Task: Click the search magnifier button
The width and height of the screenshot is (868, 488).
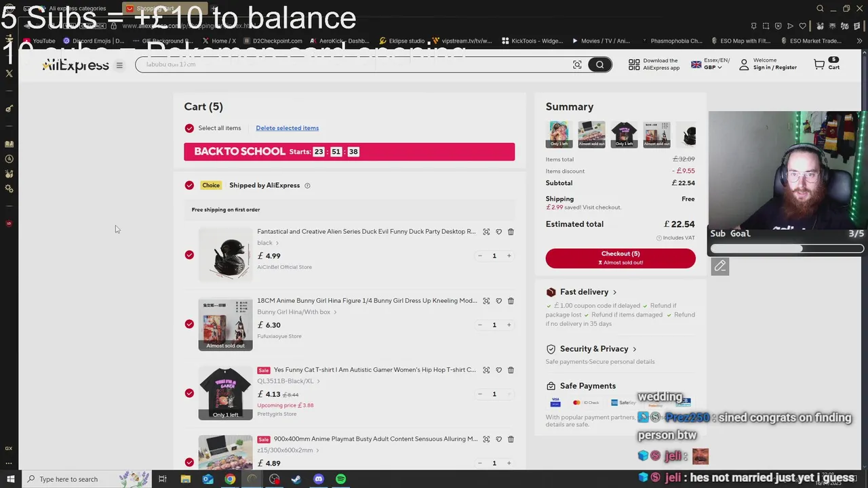Action: 600,64
